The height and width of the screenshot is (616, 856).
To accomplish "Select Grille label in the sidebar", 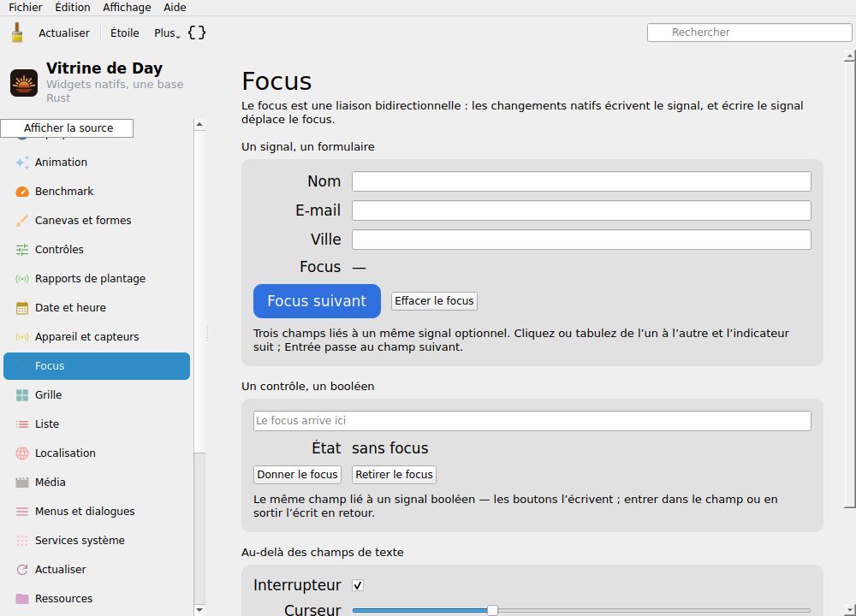I will [x=49, y=395].
